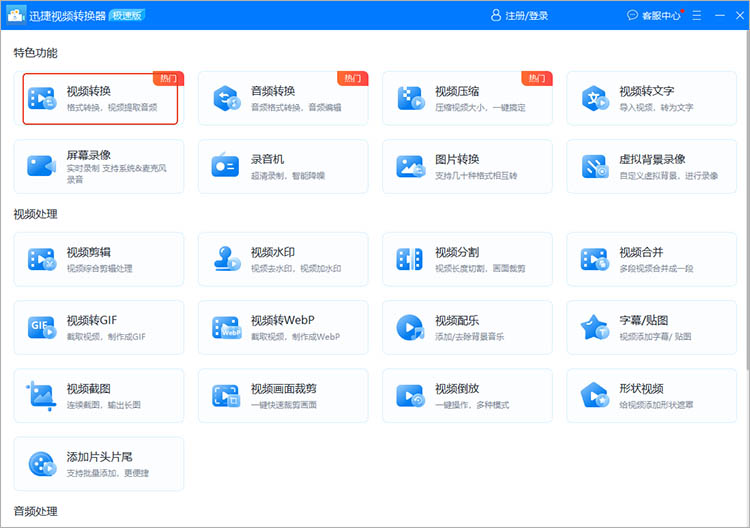Click 连续截图、输出长图 description
Screen dimensions: 750x528
(x=103, y=405)
